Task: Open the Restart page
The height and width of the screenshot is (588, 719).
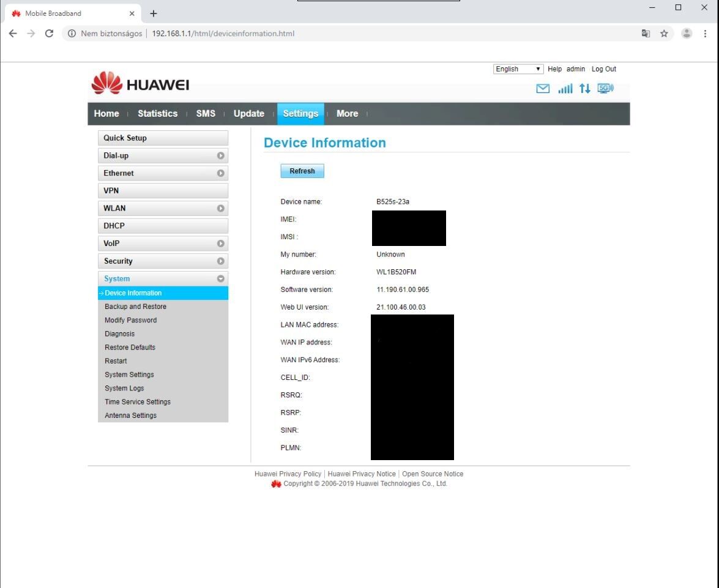Action: point(116,361)
